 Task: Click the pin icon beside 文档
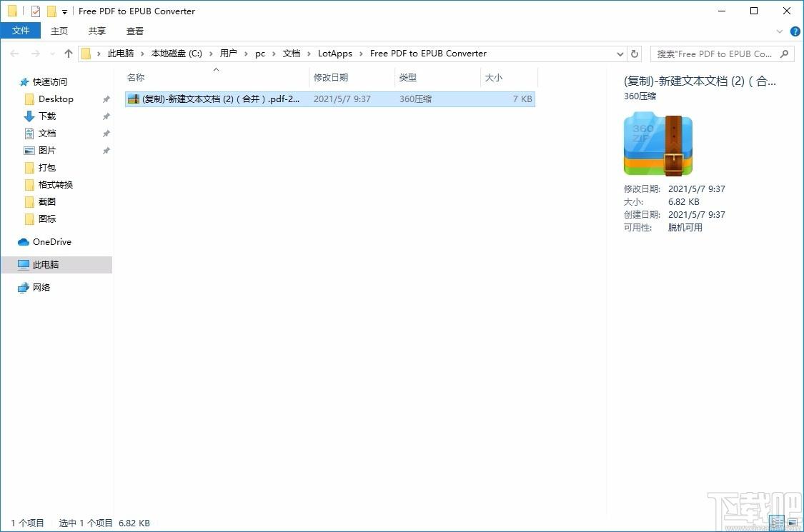click(106, 134)
